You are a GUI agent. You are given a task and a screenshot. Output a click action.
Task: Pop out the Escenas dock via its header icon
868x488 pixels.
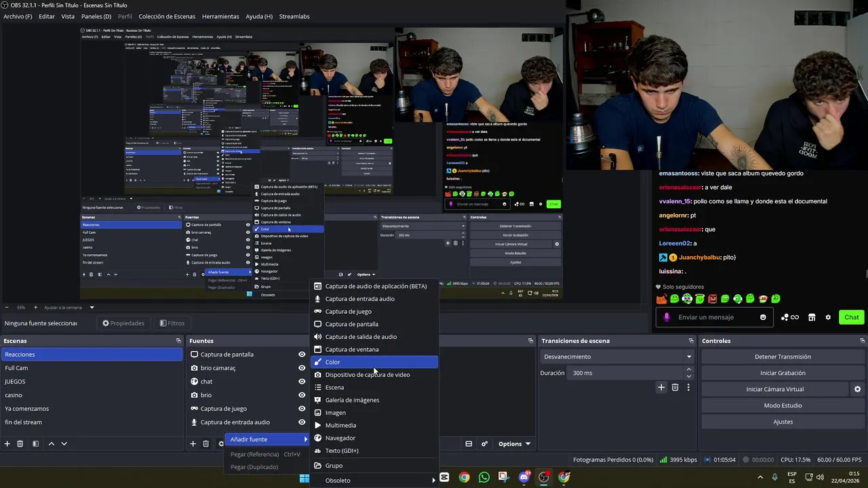click(x=178, y=341)
